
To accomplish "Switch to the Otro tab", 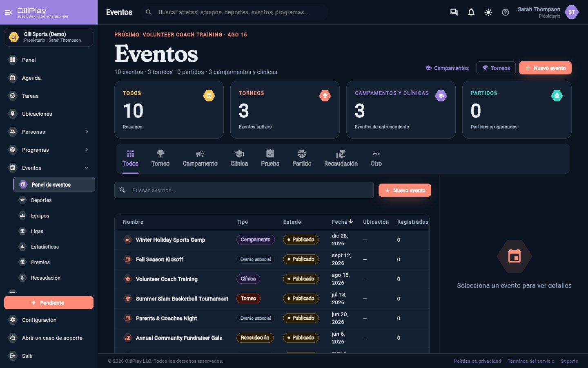I will [376, 159].
